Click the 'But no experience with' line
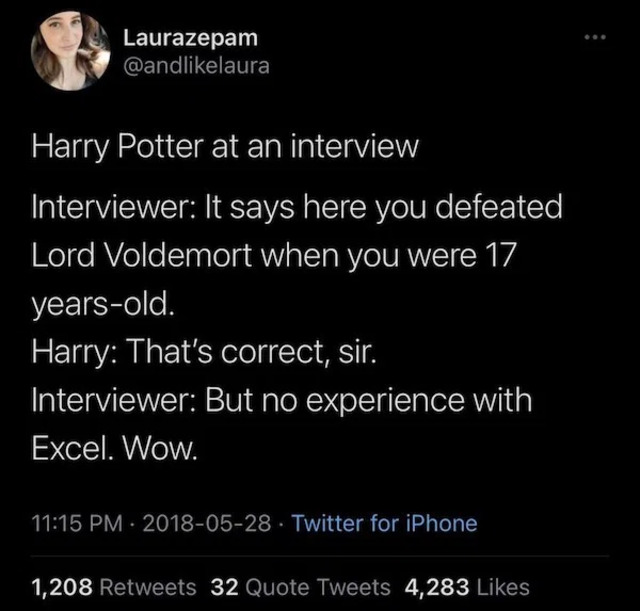This screenshot has height=611, width=640. coord(370,400)
